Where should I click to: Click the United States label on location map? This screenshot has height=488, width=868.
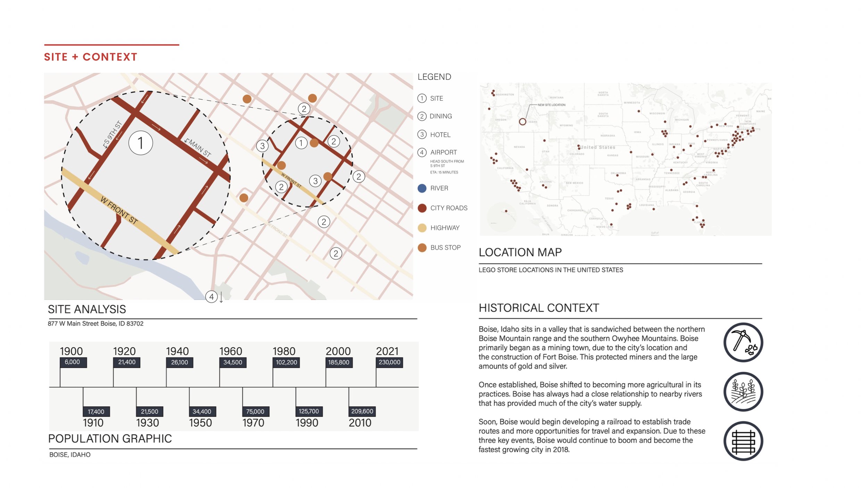[x=598, y=147]
